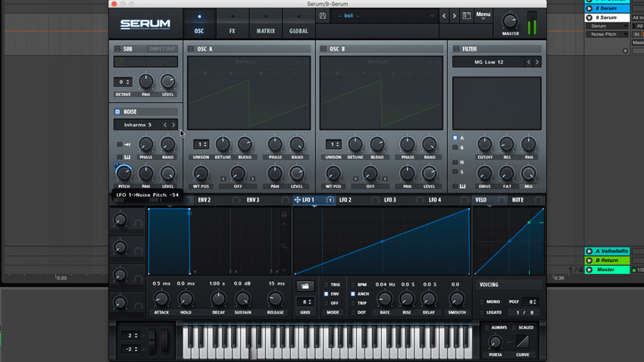The height and width of the screenshot is (362, 644).
Task: Switch to the GLOBAL tab
Action: 299,23
